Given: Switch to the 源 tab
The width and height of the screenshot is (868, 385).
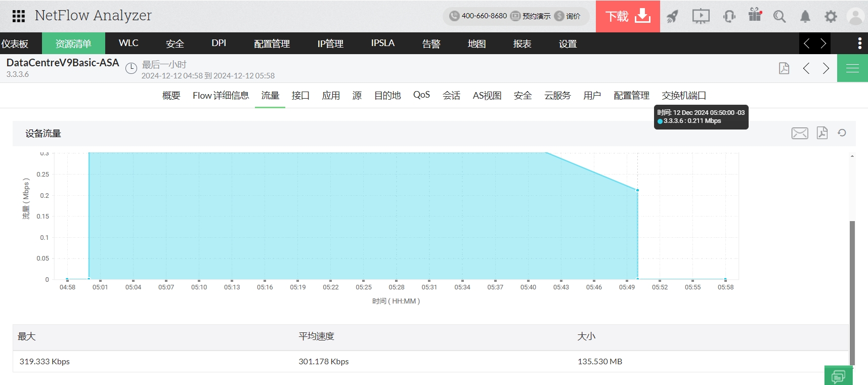Looking at the screenshot, I should 357,95.
